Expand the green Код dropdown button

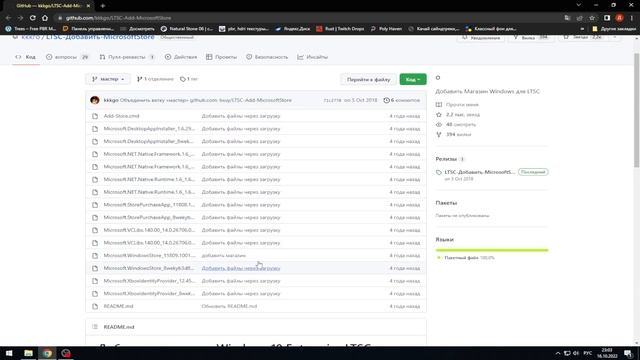point(413,79)
